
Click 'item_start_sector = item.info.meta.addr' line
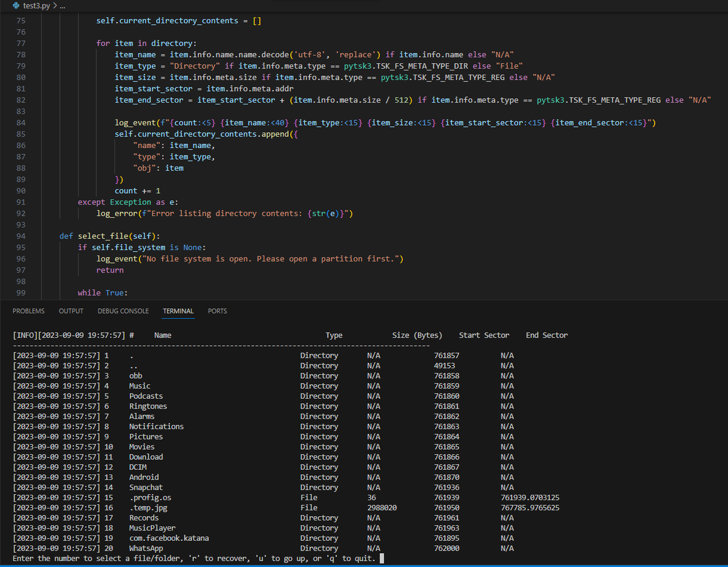[204, 89]
